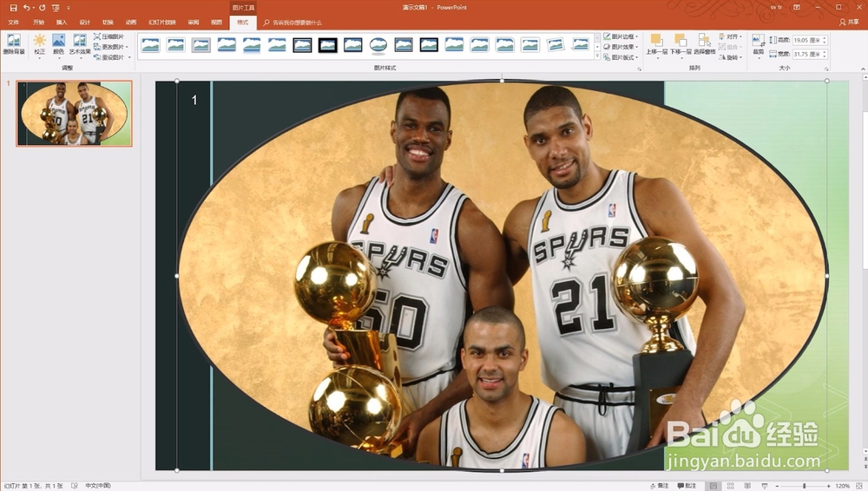Viewport: 868px width, 491px height.
Task: Switch to Reading view icon
Action: (x=747, y=486)
